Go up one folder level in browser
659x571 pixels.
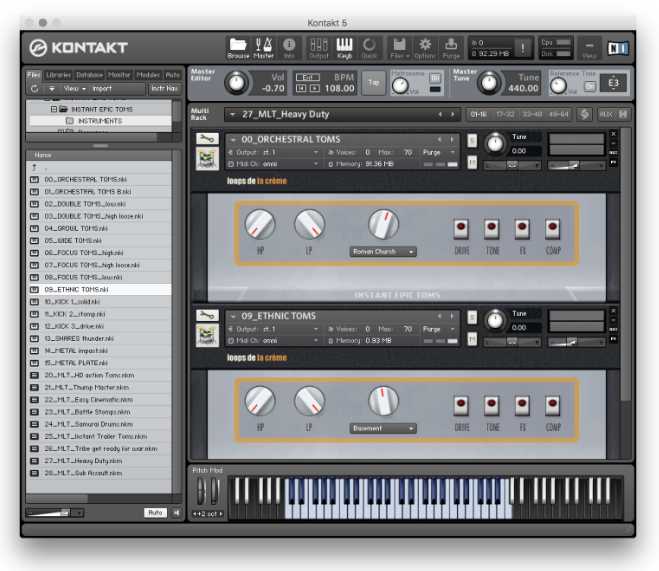[34, 167]
